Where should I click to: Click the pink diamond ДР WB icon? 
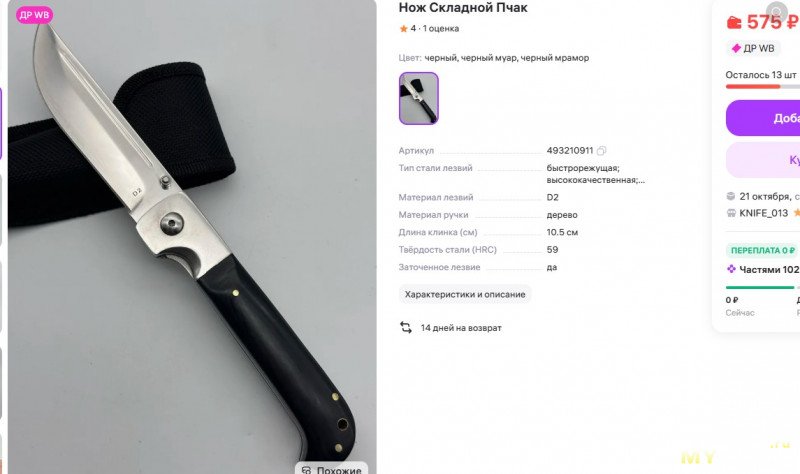click(x=736, y=48)
